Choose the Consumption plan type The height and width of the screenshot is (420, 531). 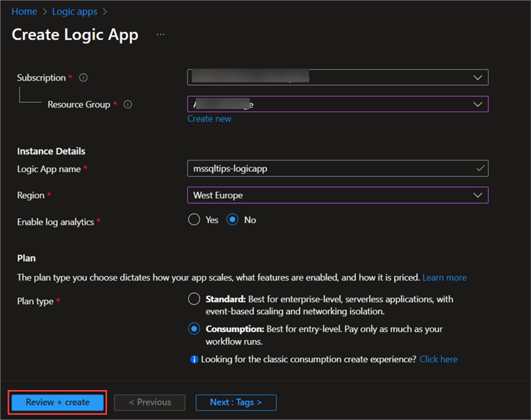[x=194, y=329]
